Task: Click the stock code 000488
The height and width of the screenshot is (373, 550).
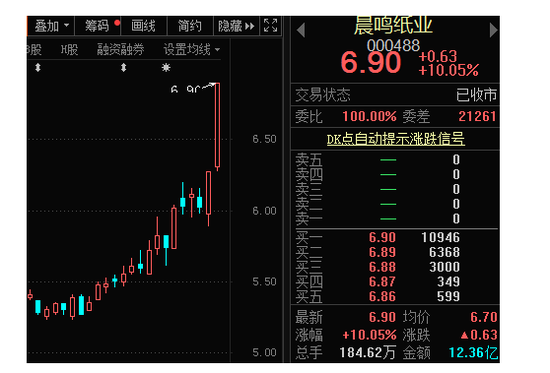Action: click(393, 46)
